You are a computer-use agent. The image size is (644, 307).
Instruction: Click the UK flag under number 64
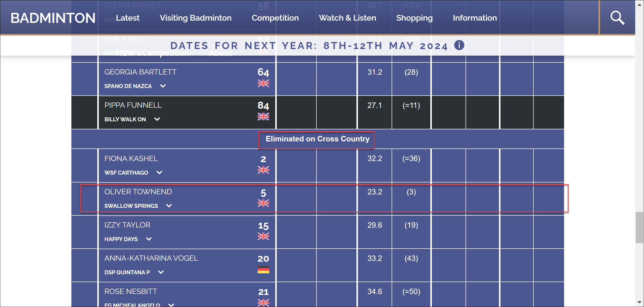pos(263,83)
